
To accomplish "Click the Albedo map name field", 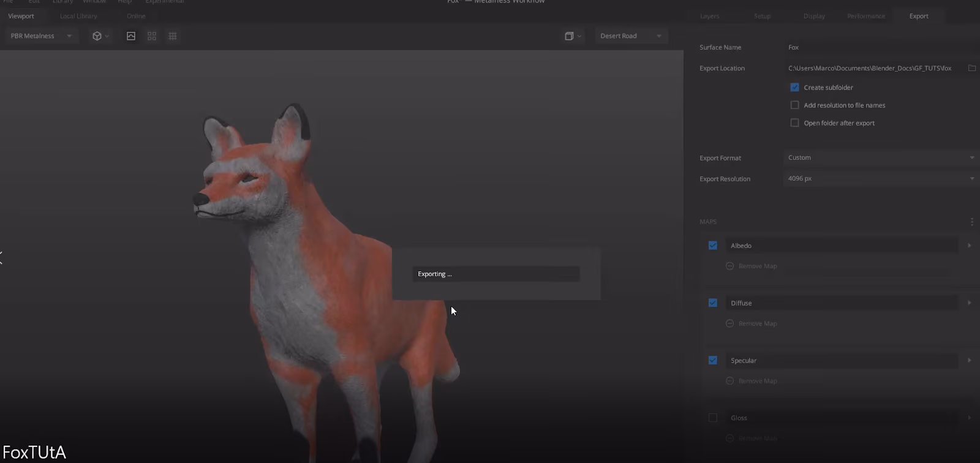I will [842, 246].
